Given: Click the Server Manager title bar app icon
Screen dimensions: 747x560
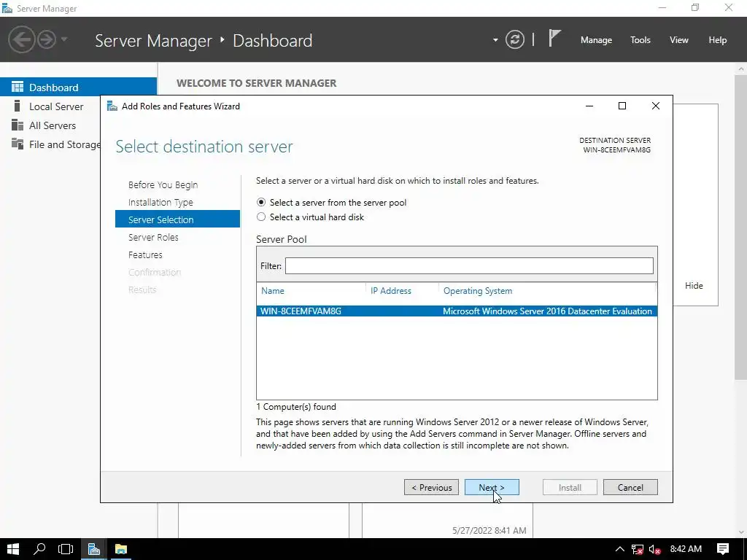Looking at the screenshot, I should [x=7, y=8].
